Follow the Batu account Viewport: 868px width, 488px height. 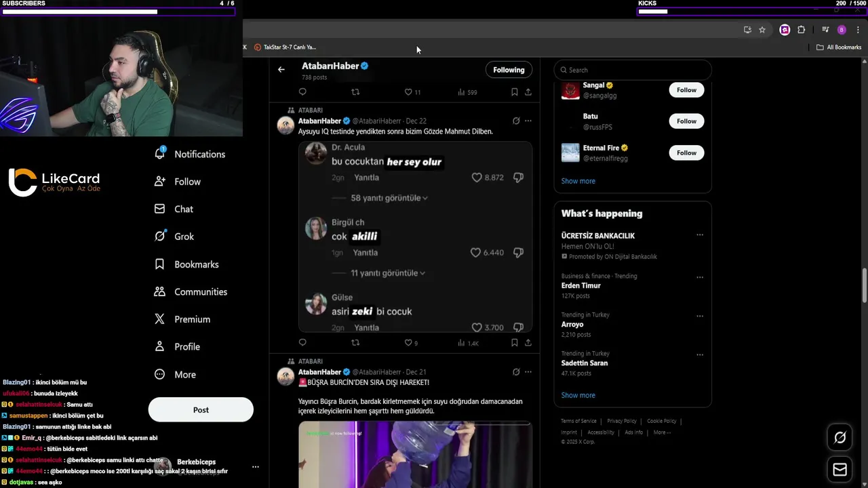[686, 121]
